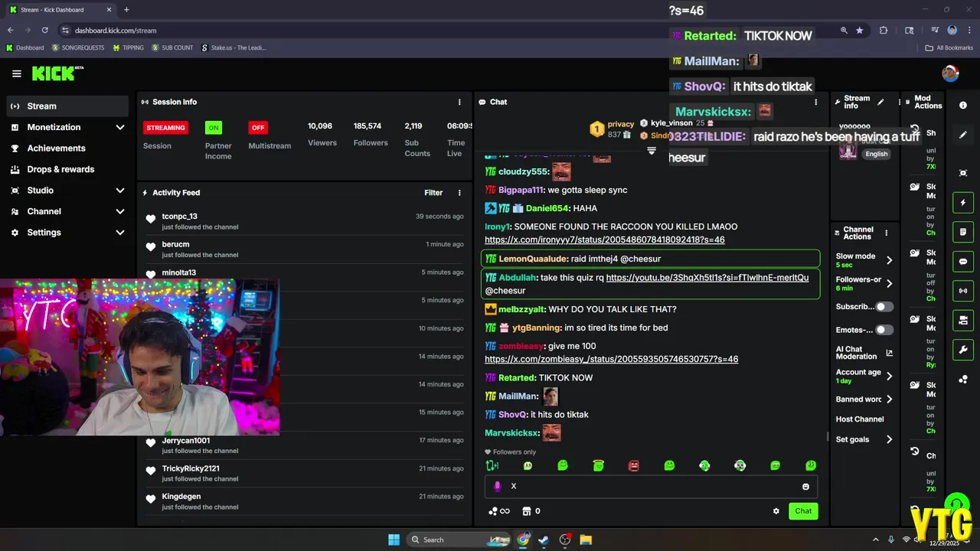Click the purple microphone in chat box

497,486
